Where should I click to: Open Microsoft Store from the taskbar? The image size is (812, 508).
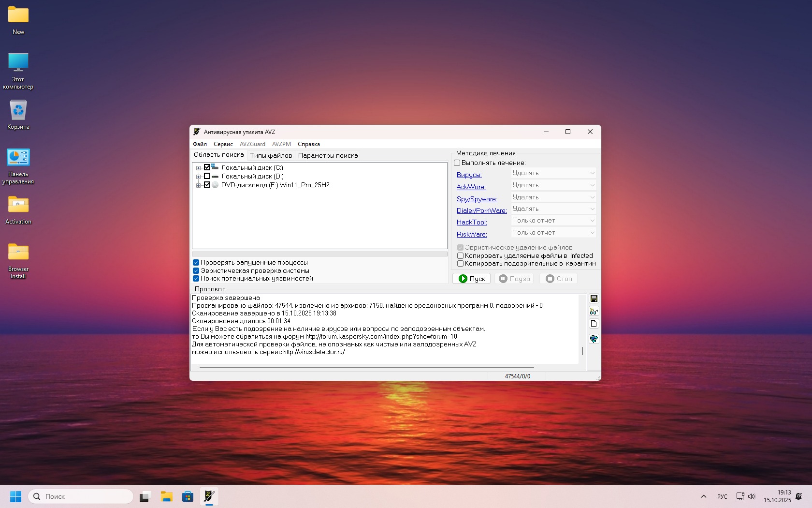[x=188, y=496]
